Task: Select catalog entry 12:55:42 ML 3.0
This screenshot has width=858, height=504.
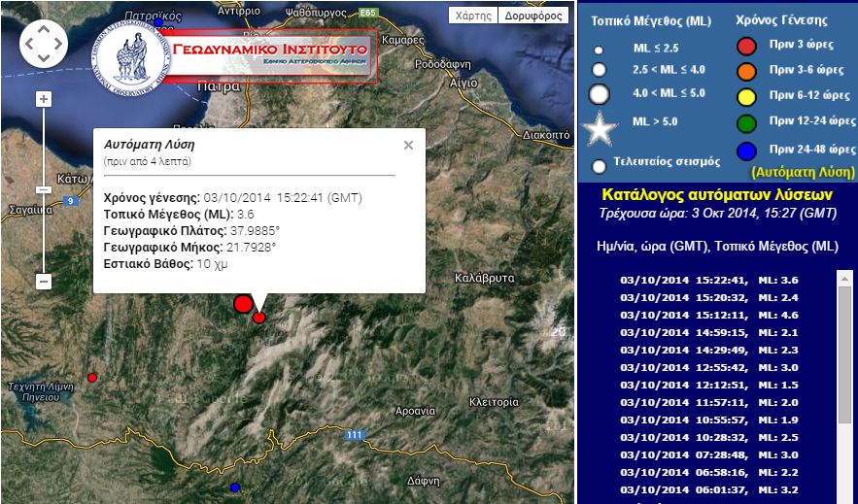Action: 722,367
